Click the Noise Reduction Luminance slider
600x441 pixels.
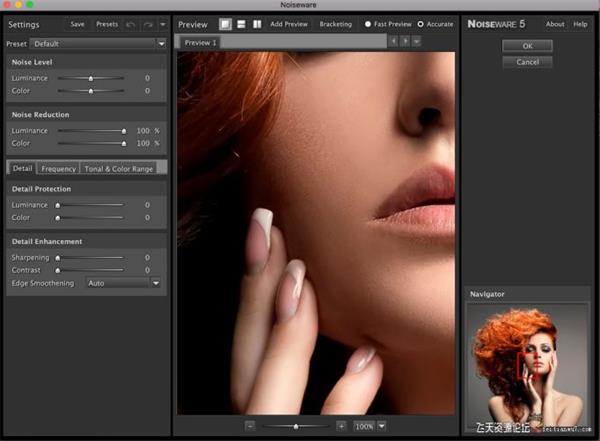click(91, 130)
